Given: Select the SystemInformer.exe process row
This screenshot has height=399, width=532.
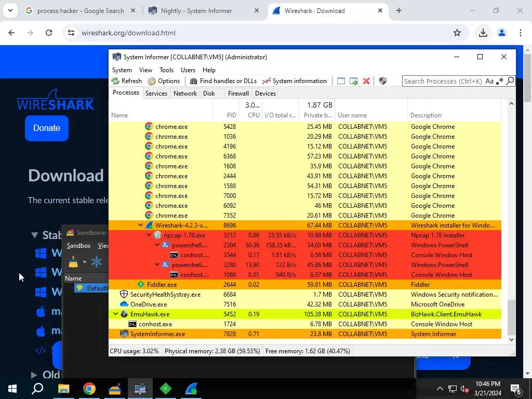Looking at the screenshot, I should pos(305,334).
